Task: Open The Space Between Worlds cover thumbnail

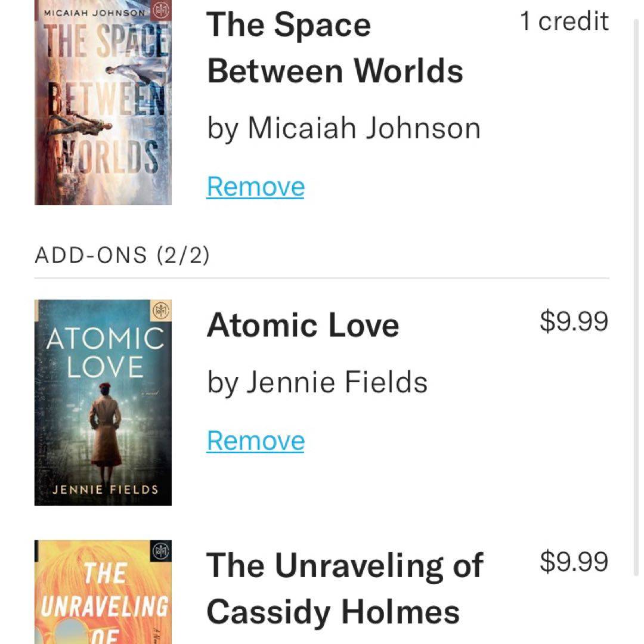Action: point(103,107)
